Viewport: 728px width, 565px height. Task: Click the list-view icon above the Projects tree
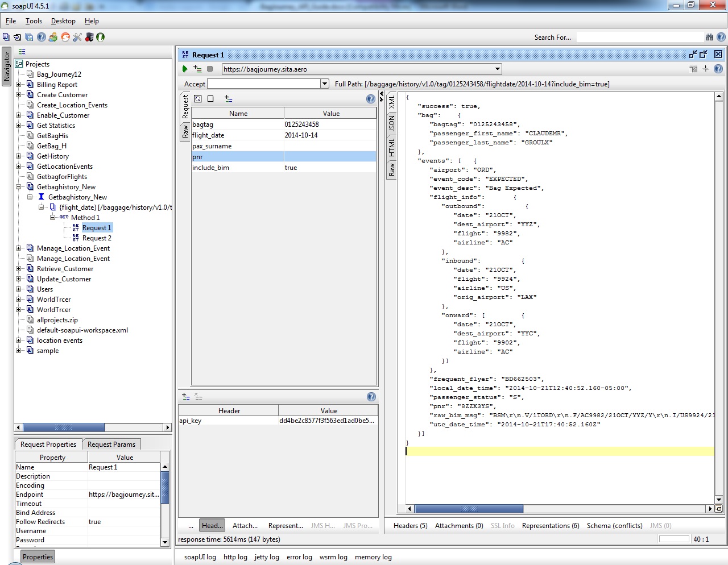click(x=22, y=51)
